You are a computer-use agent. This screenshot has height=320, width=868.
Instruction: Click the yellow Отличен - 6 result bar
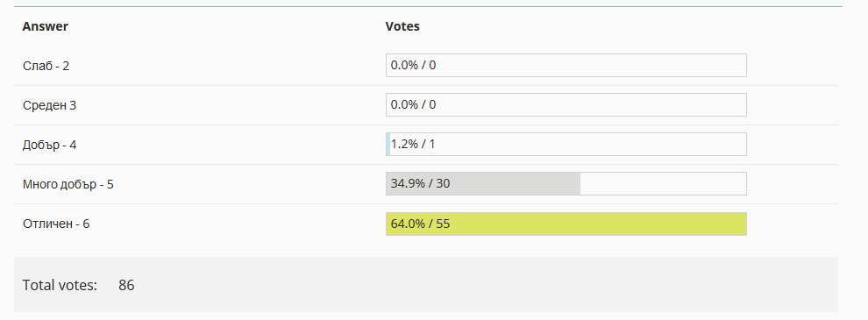pyautogui.click(x=566, y=224)
